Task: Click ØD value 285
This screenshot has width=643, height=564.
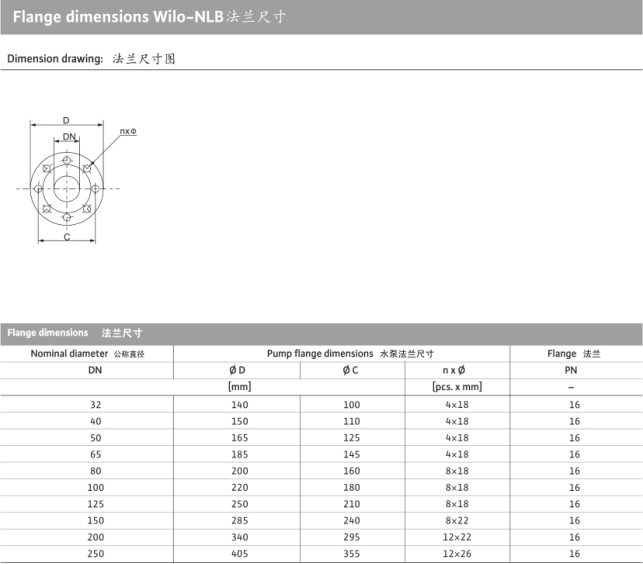Action: click(x=240, y=521)
